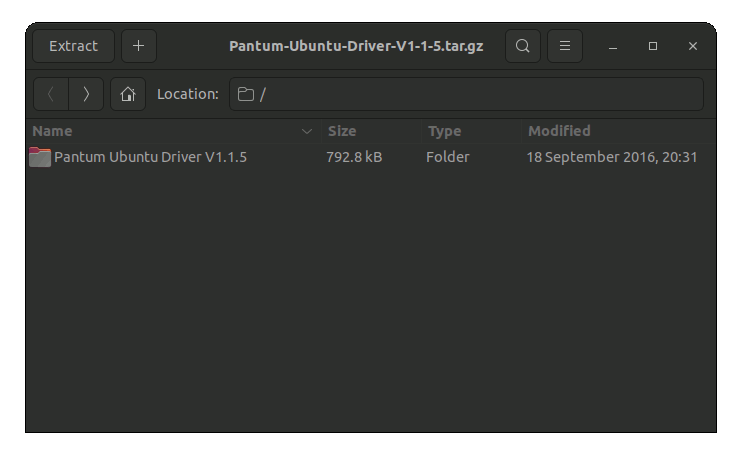The width and height of the screenshot is (742, 461).
Task: Click the folder icon in Location field
Action: (x=246, y=94)
